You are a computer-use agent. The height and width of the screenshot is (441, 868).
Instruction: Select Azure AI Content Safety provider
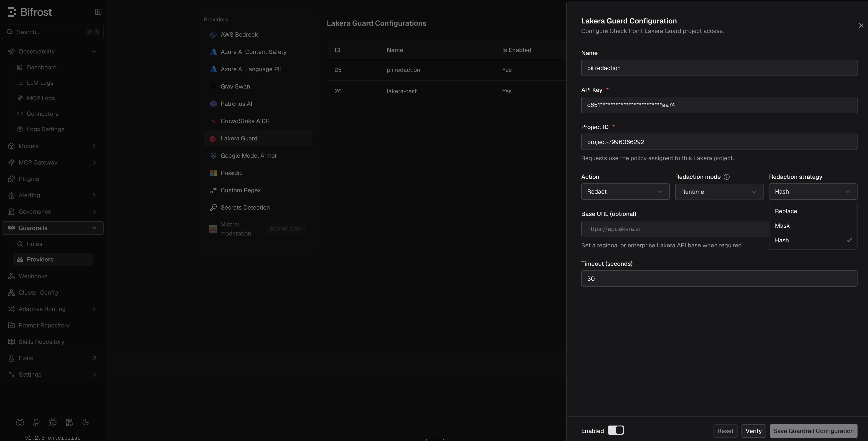click(258, 52)
